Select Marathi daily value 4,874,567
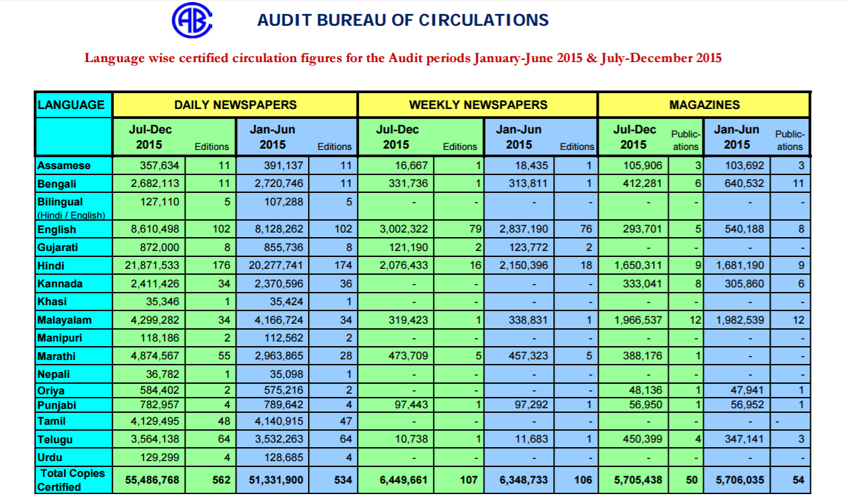 155,356
